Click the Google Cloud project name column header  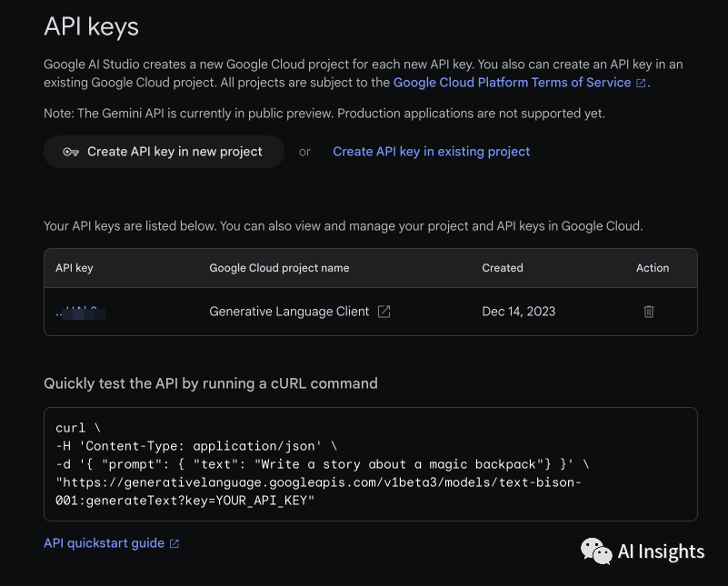[279, 268]
